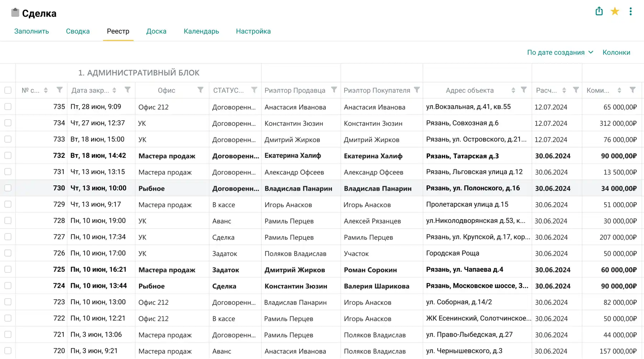Viewport: 644px width, 359px height.
Task: Click Роман Сорокин buyer realtor cell
Action: click(370, 270)
